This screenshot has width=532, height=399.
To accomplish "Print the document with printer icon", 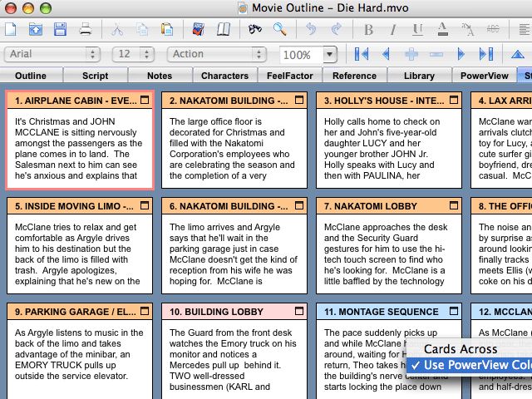I will [x=86, y=30].
